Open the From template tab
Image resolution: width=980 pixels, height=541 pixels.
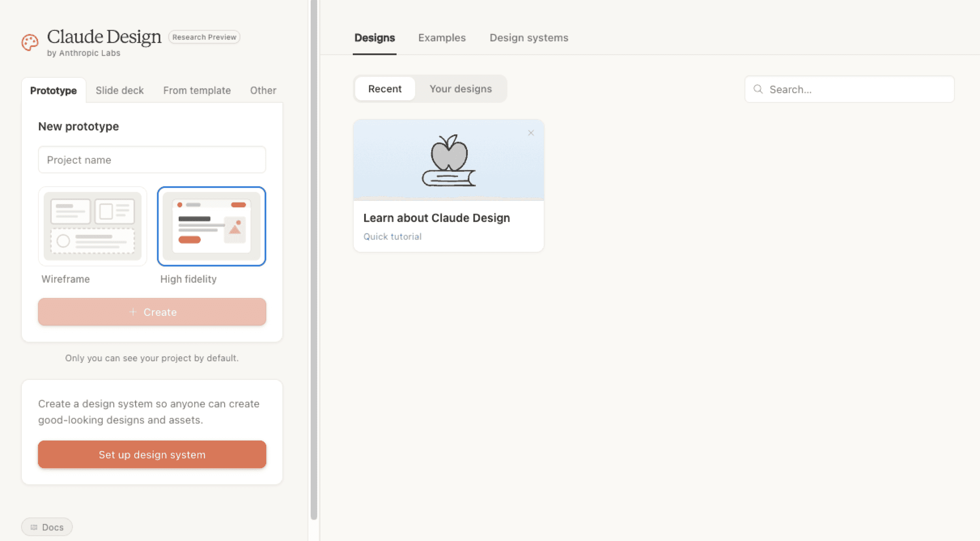pyautogui.click(x=197, y=90)
